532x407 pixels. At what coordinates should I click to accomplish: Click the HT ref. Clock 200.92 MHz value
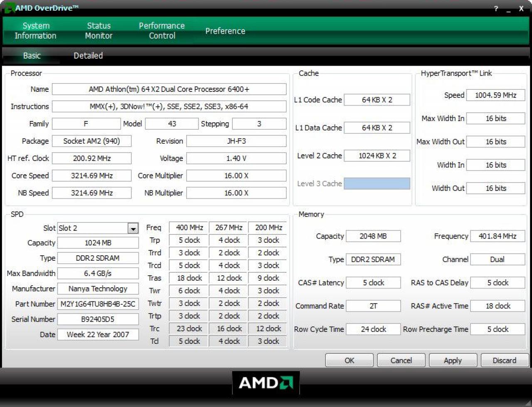(x=91, y=158)
